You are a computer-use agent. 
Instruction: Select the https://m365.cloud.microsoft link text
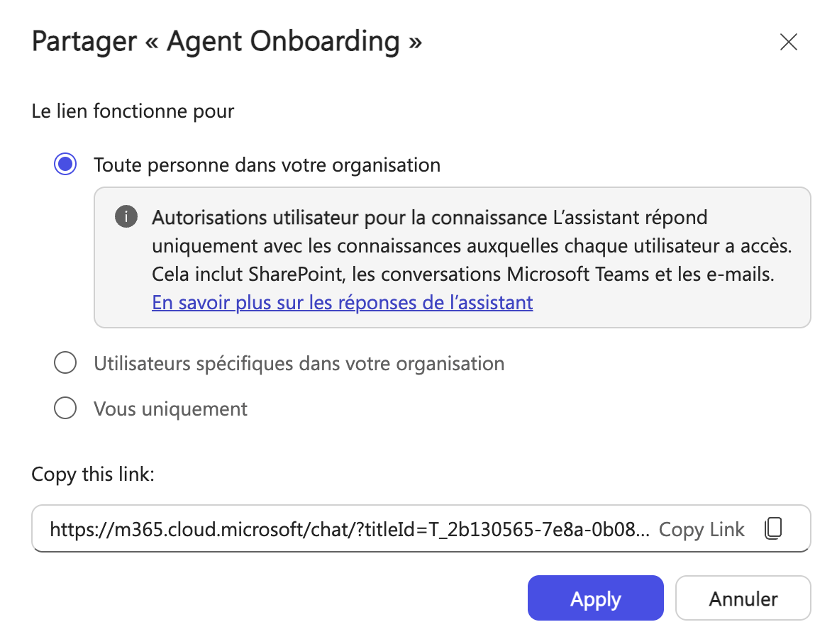(319, 528)
